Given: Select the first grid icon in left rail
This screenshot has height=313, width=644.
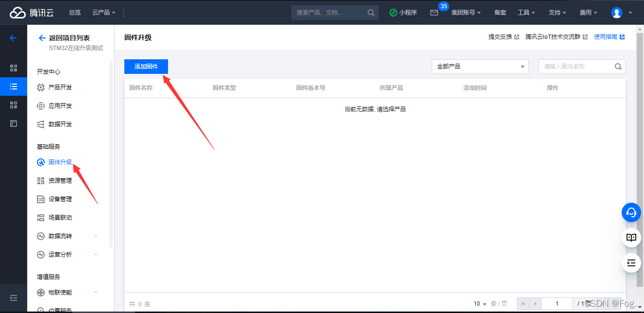Looking at the screenshot, I should click(x=14, y=68).
